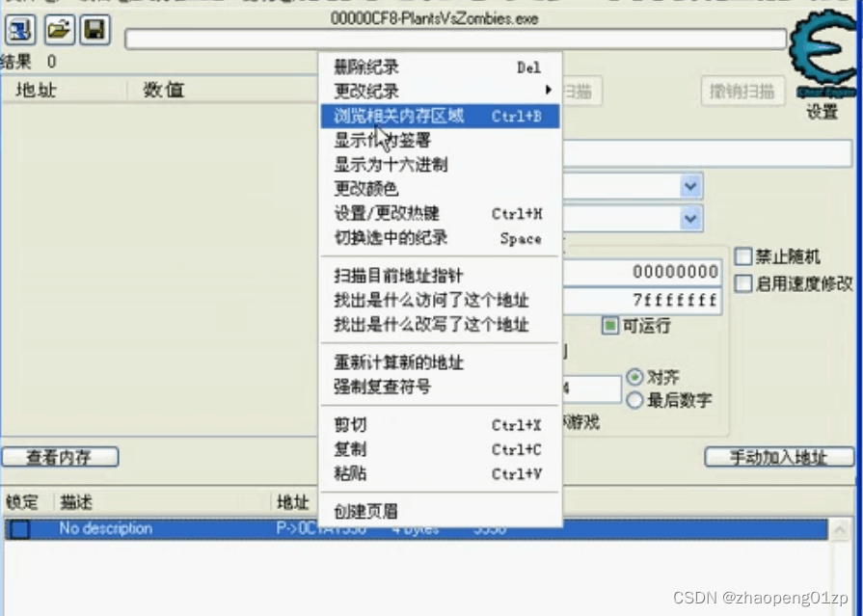Click the 数值 column header in results
Image resolution: width=863 pixels, height=616 pixels.
pos(223,90)
